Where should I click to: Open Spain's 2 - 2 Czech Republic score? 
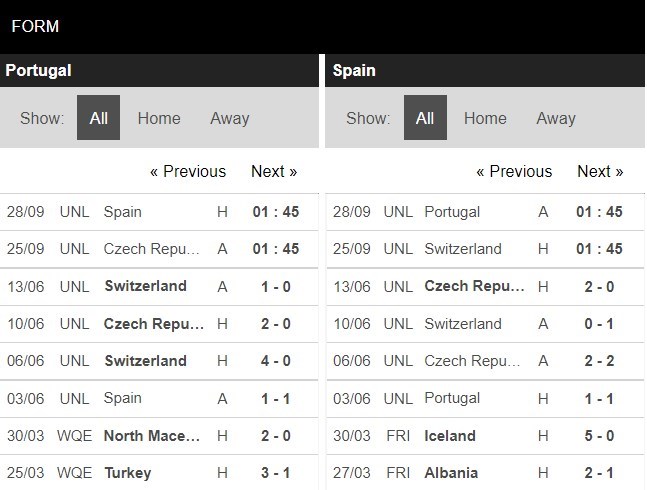(x=600, y=361)
